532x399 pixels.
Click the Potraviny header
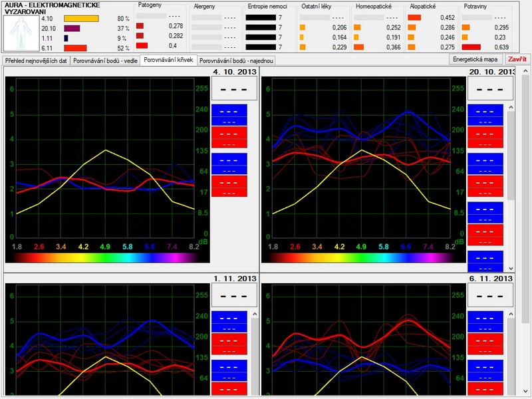tap(475, 7)
